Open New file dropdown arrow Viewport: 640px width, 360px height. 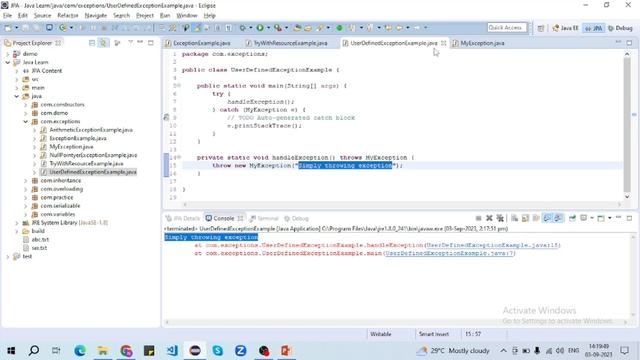(x=16, y=28)
